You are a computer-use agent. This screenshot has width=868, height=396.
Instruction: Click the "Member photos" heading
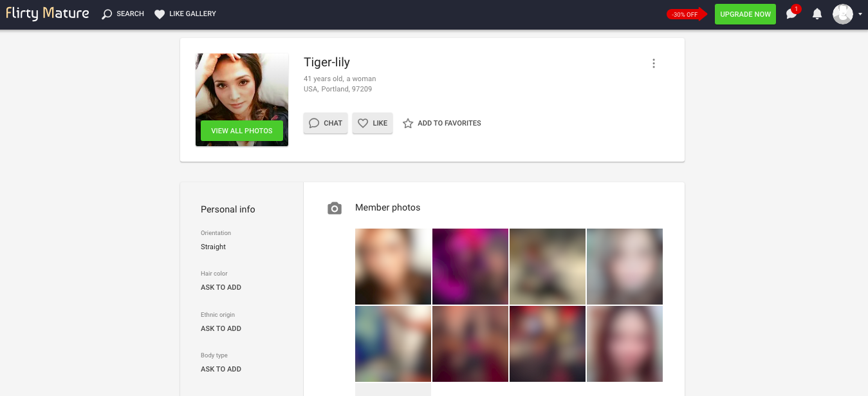[x=387, y=207]
